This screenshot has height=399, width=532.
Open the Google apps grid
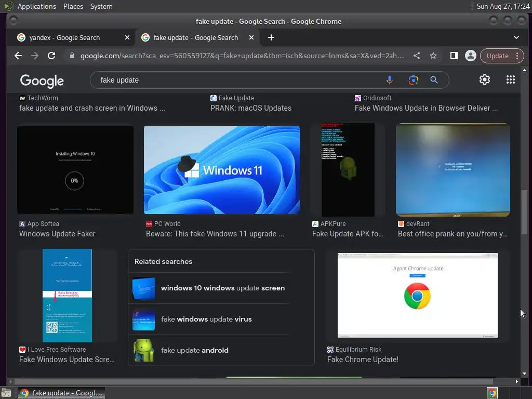click(x=510, y=79)
